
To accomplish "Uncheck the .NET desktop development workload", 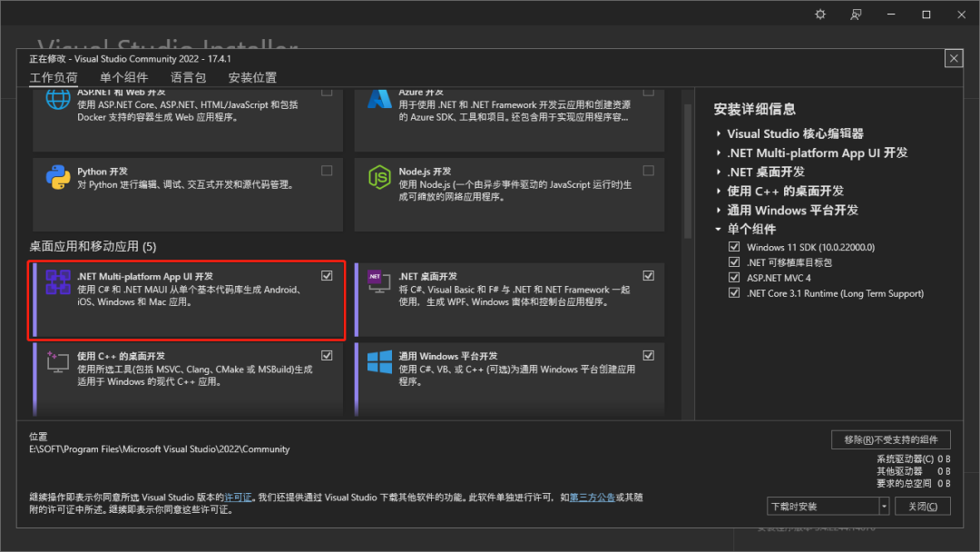I will point(649,276).
